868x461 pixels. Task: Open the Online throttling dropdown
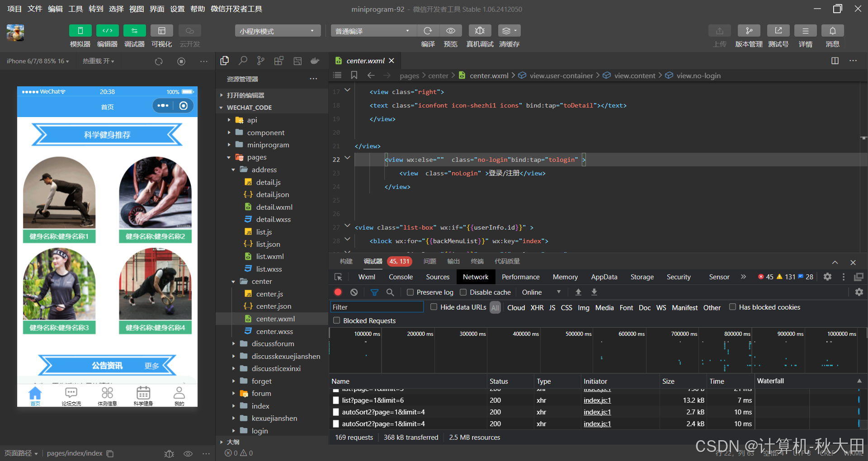(541, 292)
